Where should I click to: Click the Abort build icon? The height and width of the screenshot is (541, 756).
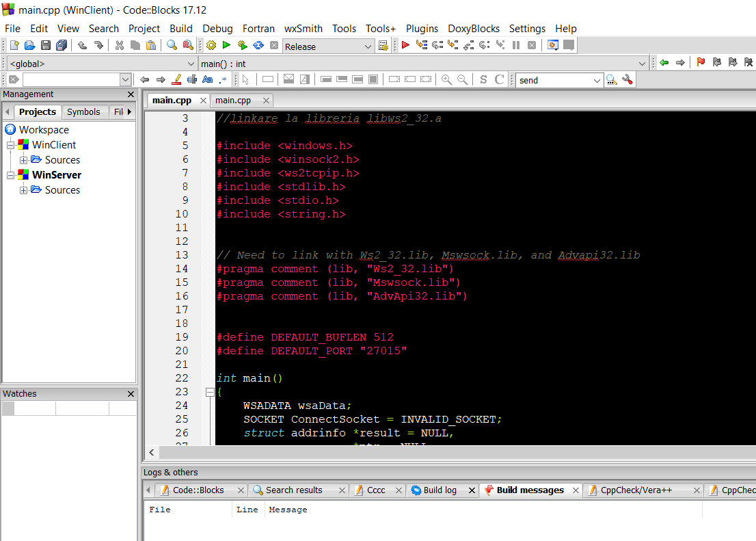[274, 45]
